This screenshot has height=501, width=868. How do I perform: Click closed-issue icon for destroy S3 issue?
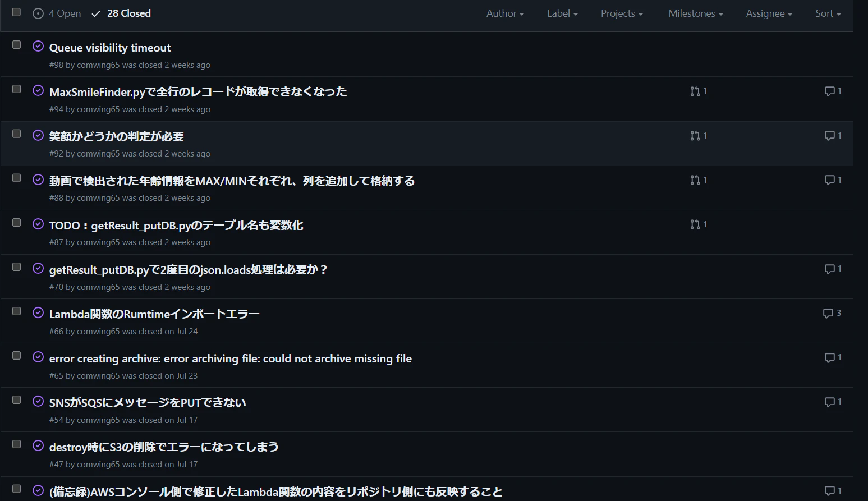(x=38, y=445)
